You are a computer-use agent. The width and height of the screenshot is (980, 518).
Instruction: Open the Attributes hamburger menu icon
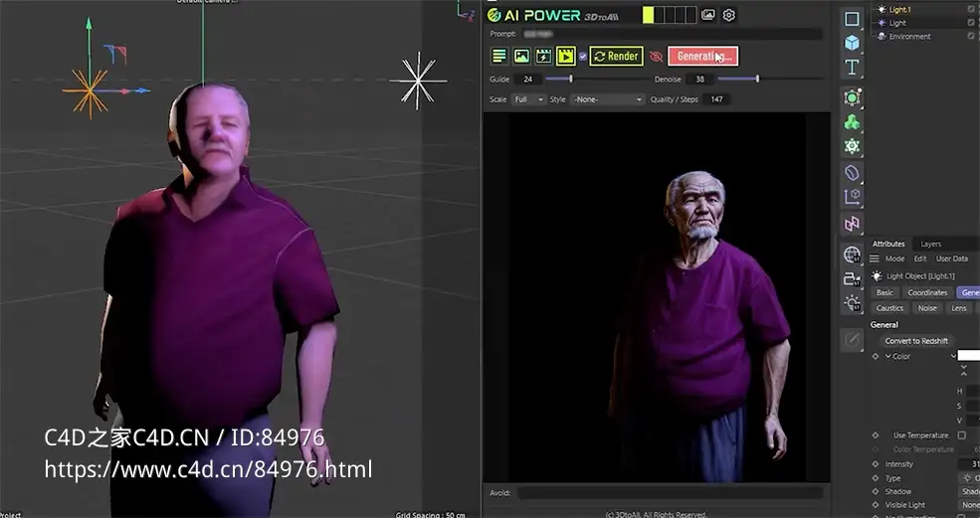pyautogui.click(x=875, y=259)
